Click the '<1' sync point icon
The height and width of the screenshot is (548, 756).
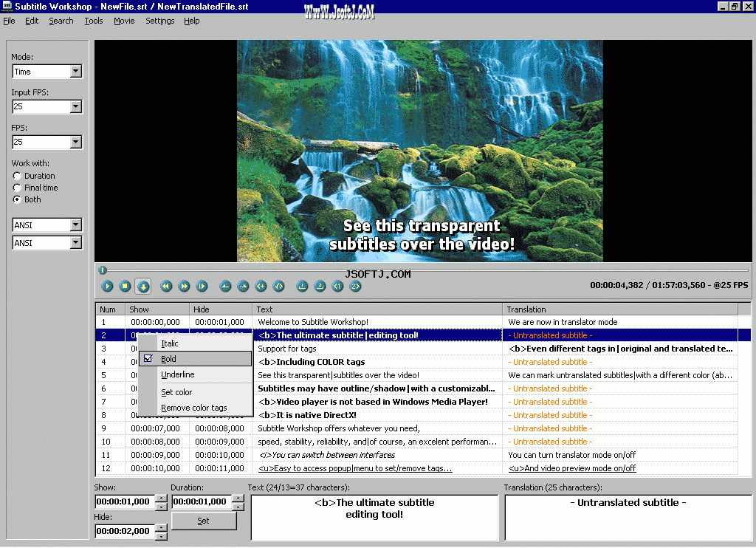[337, 286]
